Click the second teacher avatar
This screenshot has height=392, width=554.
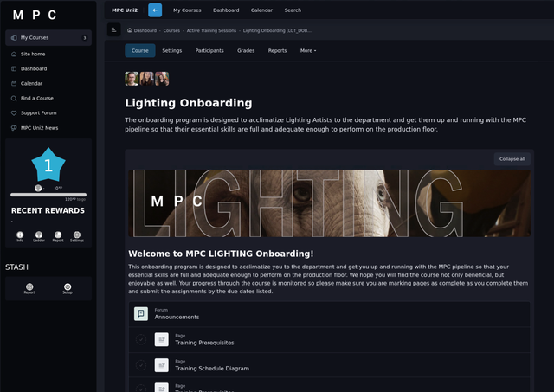(x=146, y=79)
